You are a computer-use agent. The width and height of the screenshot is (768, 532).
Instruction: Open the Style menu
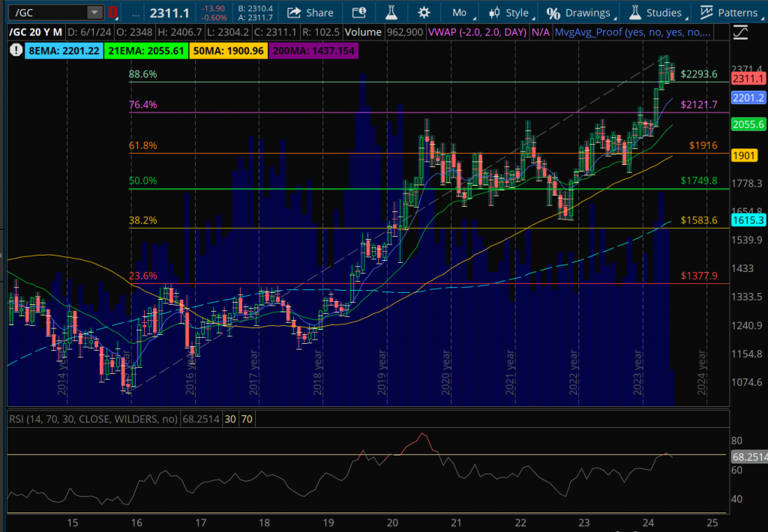[510, 13]
